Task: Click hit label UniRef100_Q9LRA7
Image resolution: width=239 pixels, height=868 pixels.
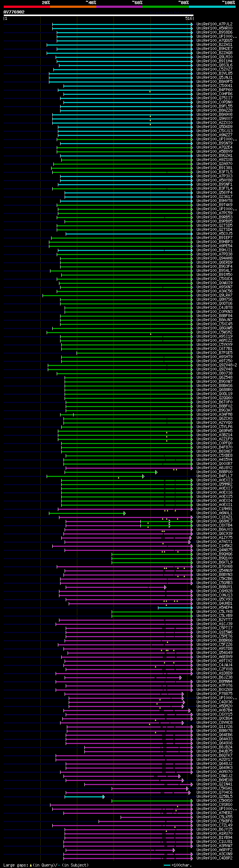Action: tap(214, 295)
